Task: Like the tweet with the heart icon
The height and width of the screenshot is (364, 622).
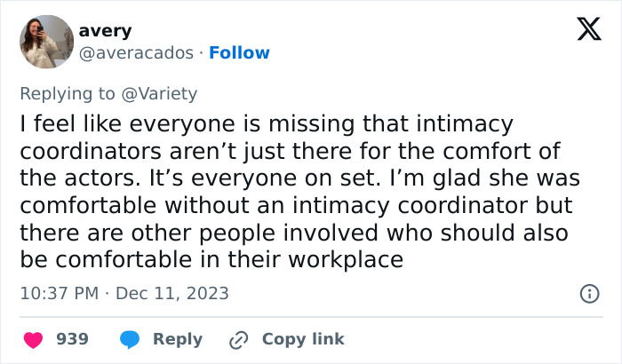Action: 32,339
